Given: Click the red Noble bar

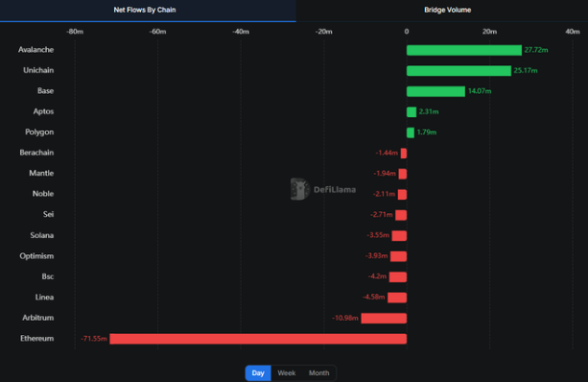Looking at the screenshot, I should [x=402, y=195].
